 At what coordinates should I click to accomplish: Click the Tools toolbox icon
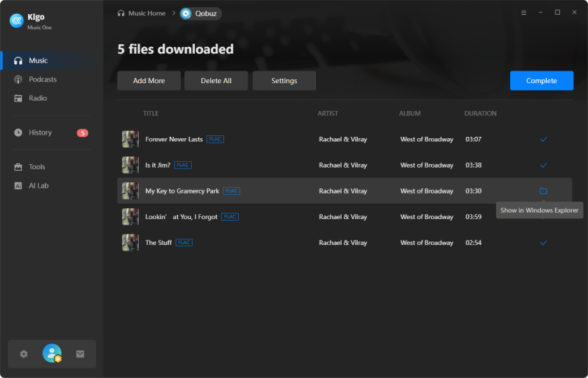click(x=18, y=167)
